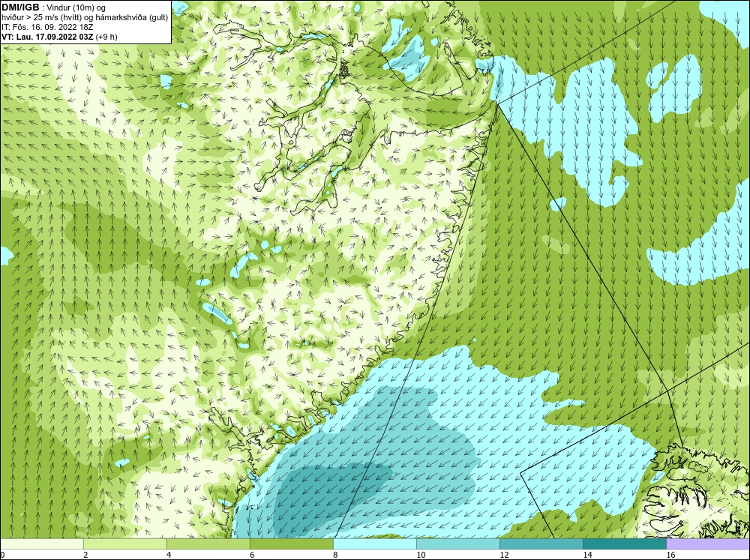Click the legend label '8'

click(335, 555)
